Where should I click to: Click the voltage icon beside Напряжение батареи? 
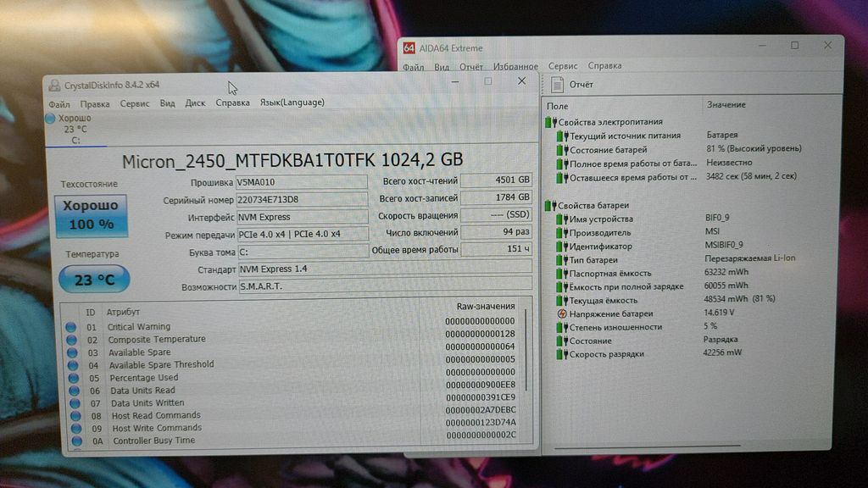pyautogui.click(x=561, y=313)
